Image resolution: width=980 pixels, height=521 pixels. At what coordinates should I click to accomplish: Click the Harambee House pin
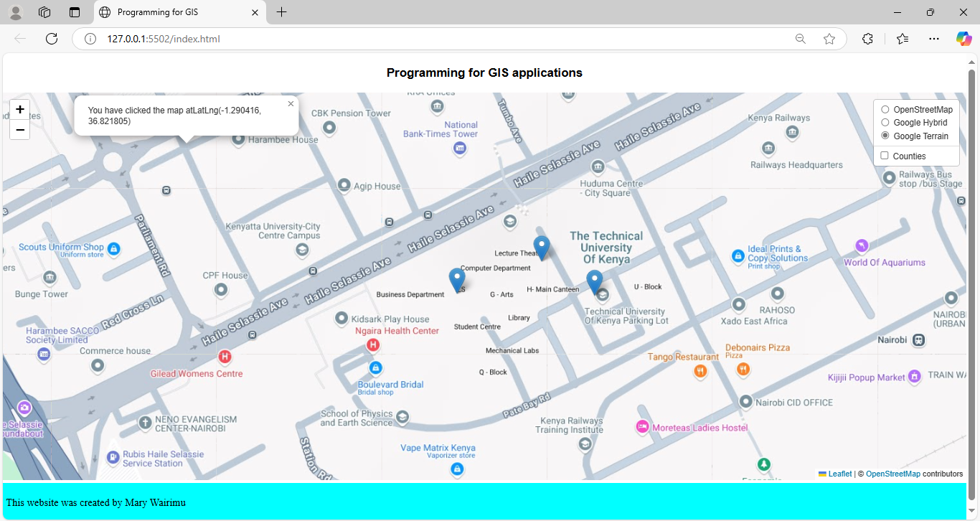coord(239,139)
